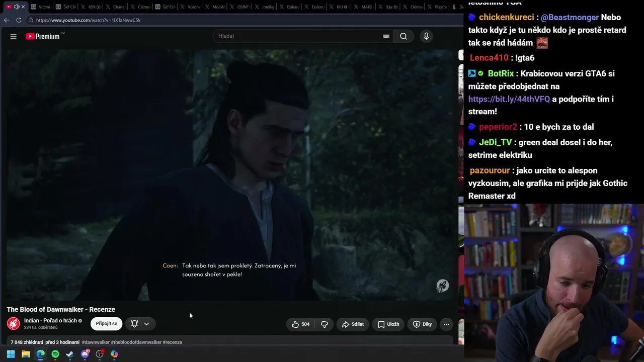The height and width of the screenshot is (362, 644).
Task: Open the Indian channel avatar
Action: click(14, 323)
